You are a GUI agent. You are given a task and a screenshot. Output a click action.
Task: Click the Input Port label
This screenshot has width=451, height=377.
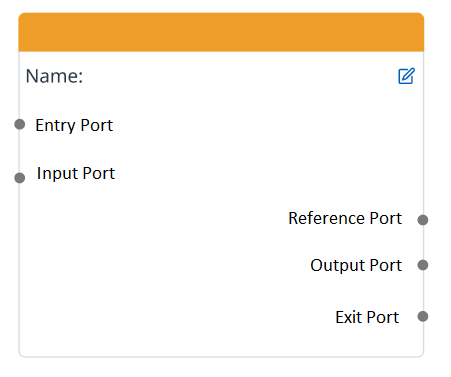[x=76, y=173]
